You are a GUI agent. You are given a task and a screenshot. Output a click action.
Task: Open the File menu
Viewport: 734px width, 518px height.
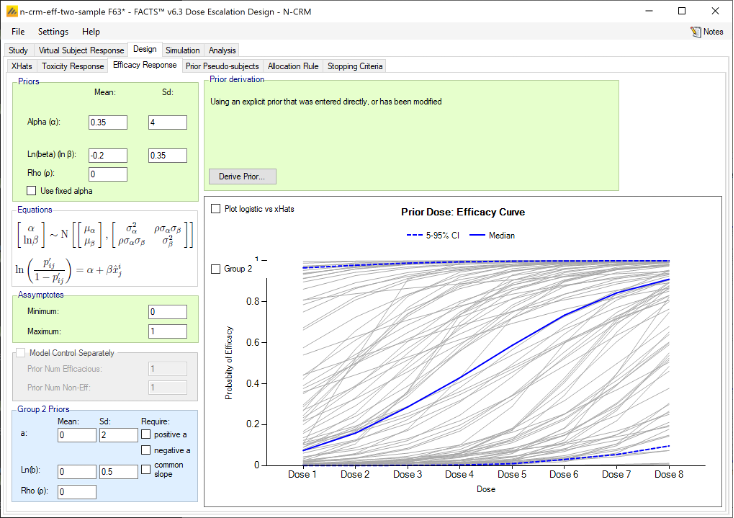click(18, 32)
